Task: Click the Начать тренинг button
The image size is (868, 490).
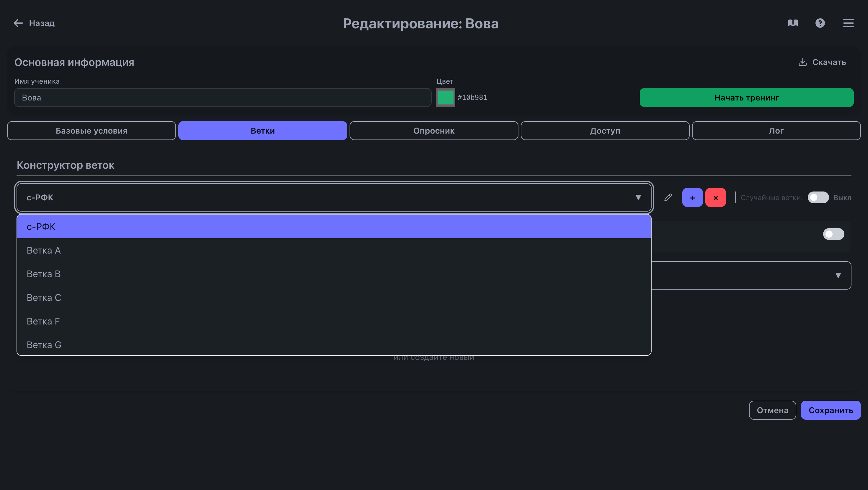Action: point(746,98)
